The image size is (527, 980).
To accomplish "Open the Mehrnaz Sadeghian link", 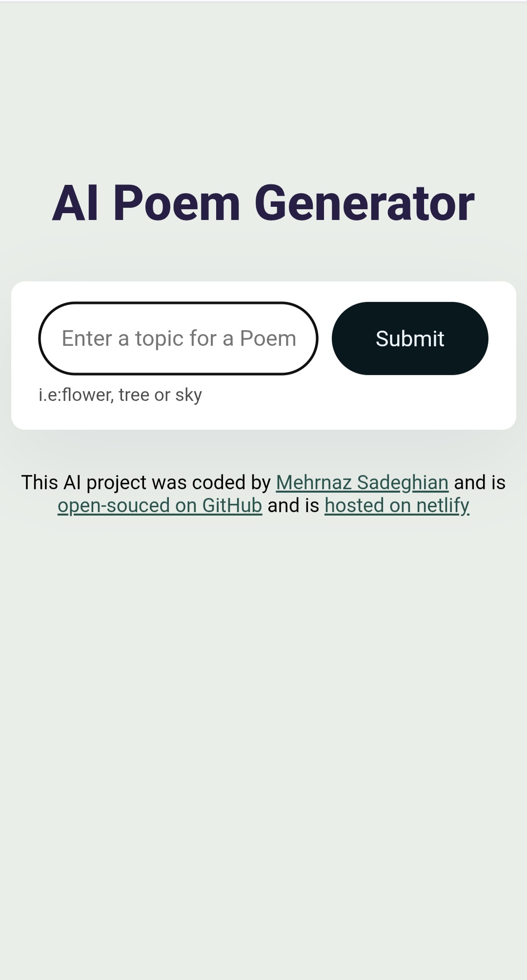I will 362,482.
